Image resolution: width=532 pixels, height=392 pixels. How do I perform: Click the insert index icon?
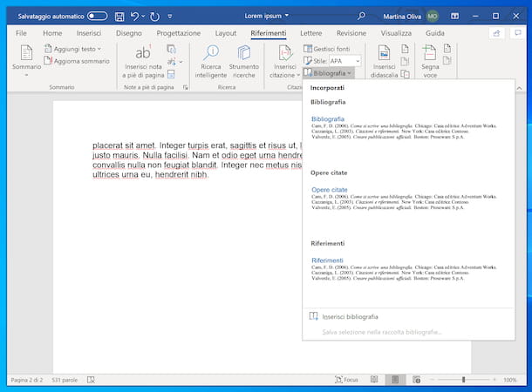(447, 49)
